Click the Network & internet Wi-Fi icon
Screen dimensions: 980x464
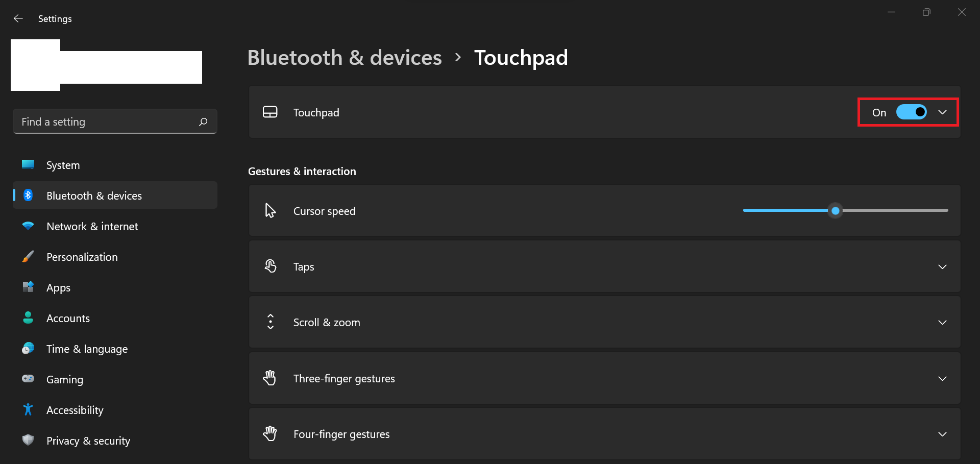28,226
